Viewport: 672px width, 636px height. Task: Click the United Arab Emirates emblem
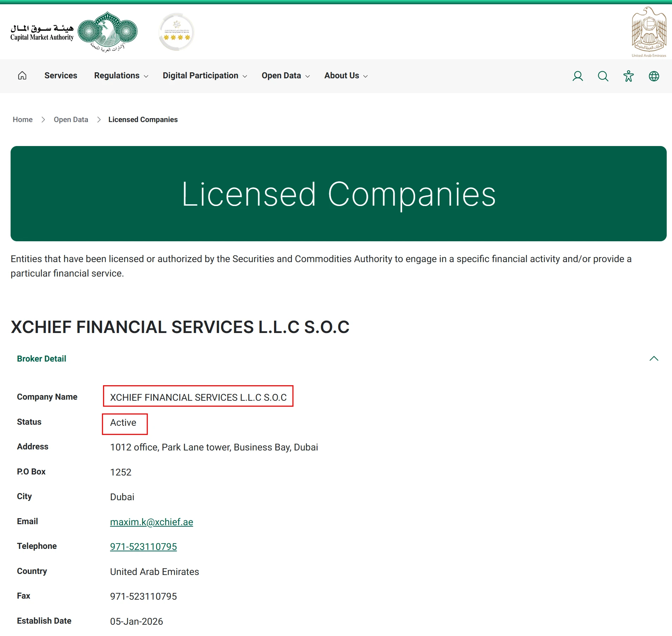[x=649, y=32]
